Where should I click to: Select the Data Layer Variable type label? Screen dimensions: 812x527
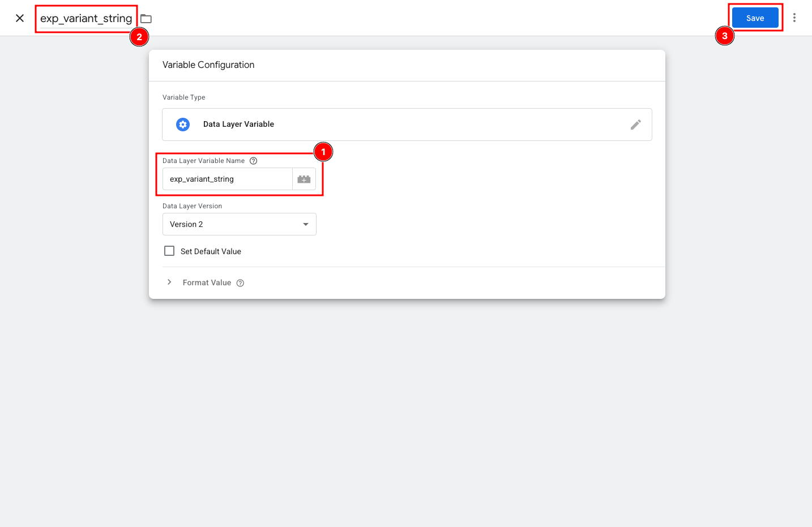pyautogui.click(x=238, y=125)
